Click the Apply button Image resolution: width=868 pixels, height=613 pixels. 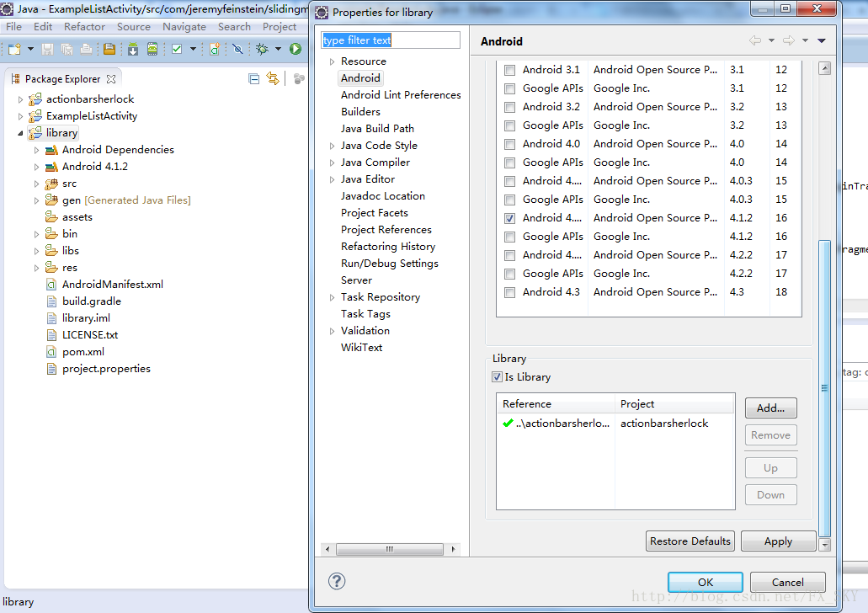coord(778,541)
